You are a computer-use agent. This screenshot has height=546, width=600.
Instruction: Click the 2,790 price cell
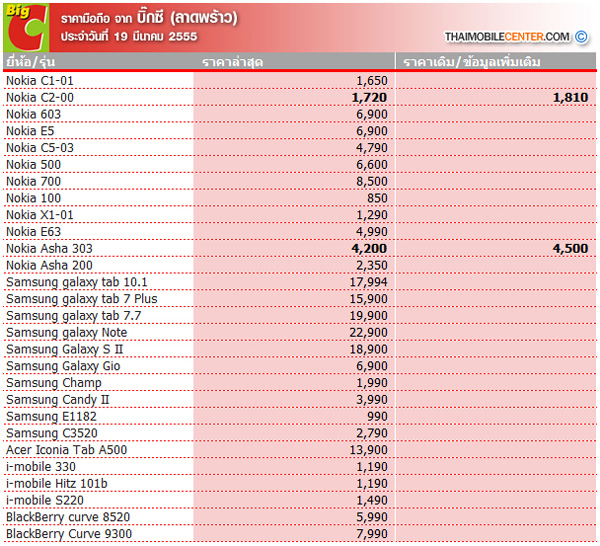pyautogui.click(x=372, y=434)
